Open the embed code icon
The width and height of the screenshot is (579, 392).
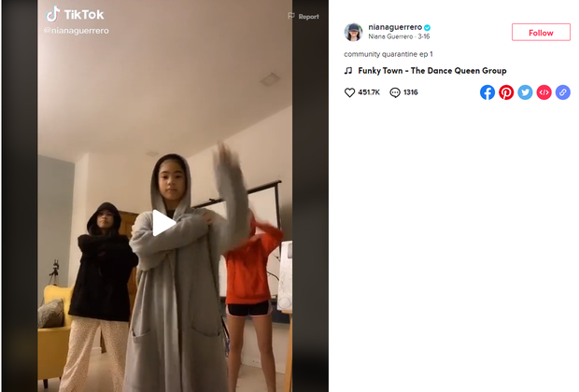point(544,92)
